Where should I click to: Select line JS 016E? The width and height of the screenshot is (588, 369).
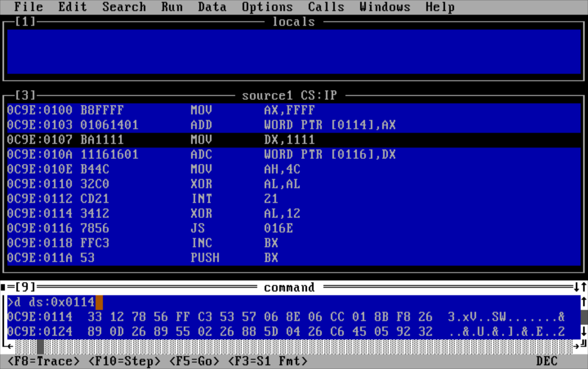[294, 228]
